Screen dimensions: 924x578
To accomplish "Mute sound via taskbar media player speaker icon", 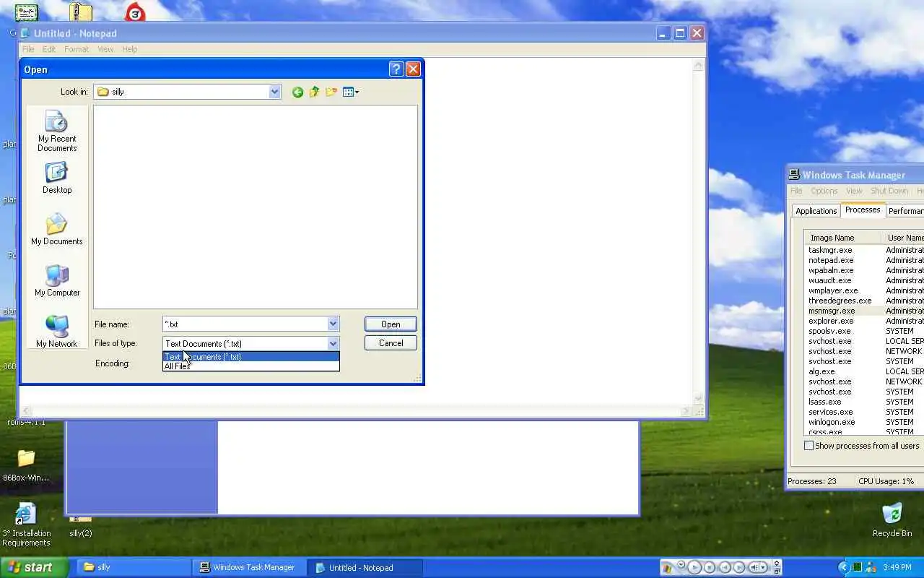I will tap(754, 567).
